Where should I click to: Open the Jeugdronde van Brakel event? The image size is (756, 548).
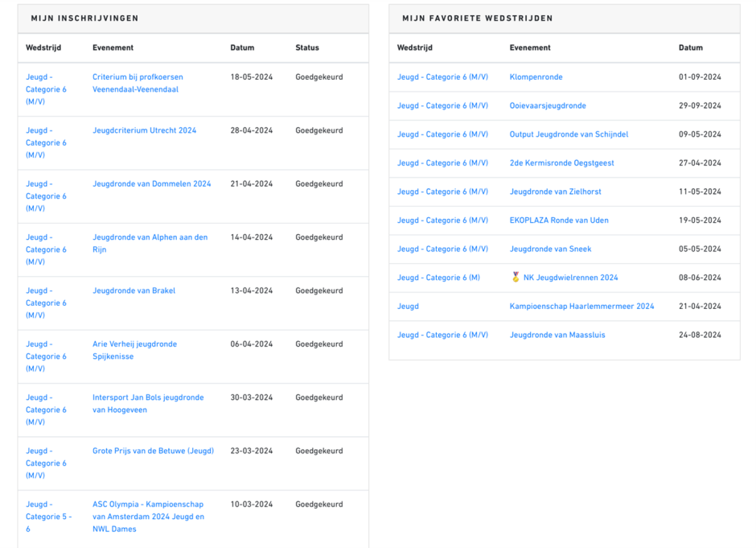(x=134, y=291)
